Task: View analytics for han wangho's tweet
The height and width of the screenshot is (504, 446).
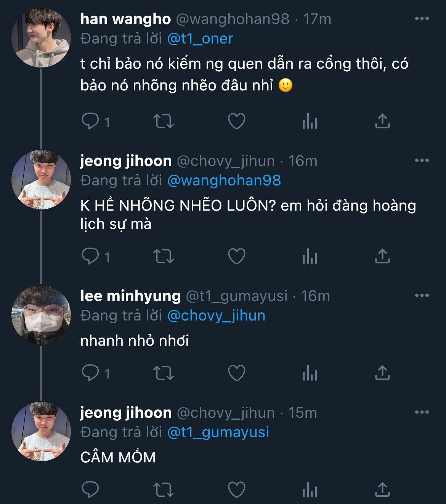Action: click(x=310, y=122)
